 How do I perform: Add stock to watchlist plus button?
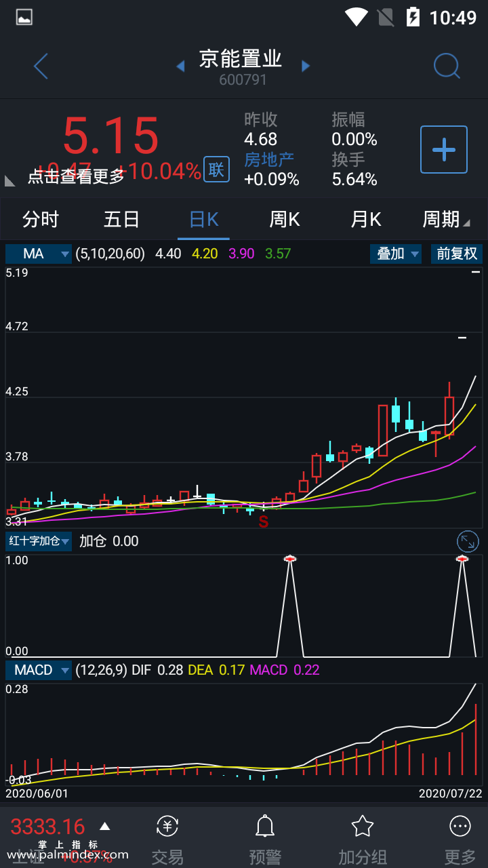point(444,149)
